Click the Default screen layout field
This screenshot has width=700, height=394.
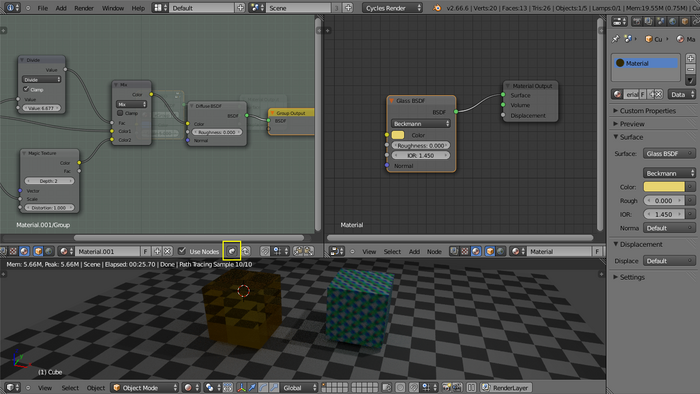coord(202,8)
